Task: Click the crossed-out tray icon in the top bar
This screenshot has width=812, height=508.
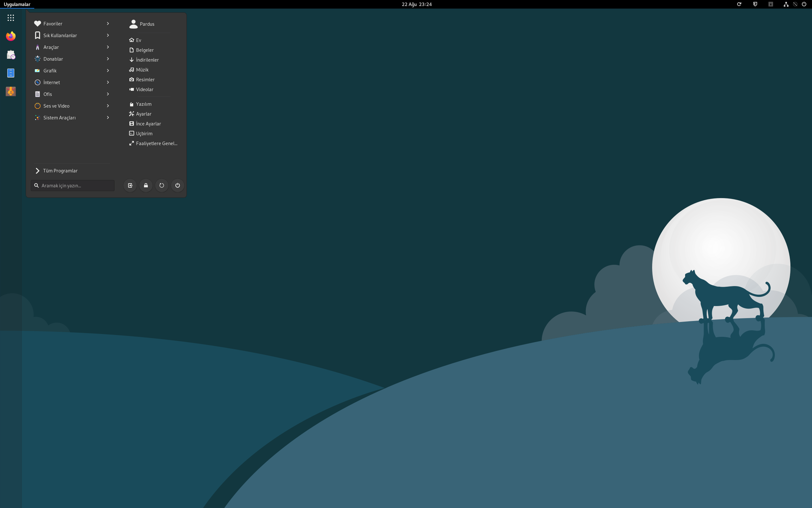Action: (x=795, y=4)
